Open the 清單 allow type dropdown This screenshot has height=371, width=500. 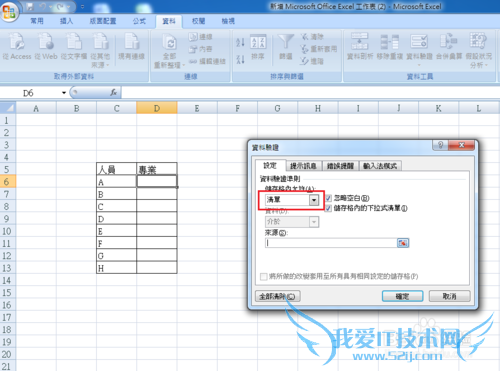coord(314,200)
